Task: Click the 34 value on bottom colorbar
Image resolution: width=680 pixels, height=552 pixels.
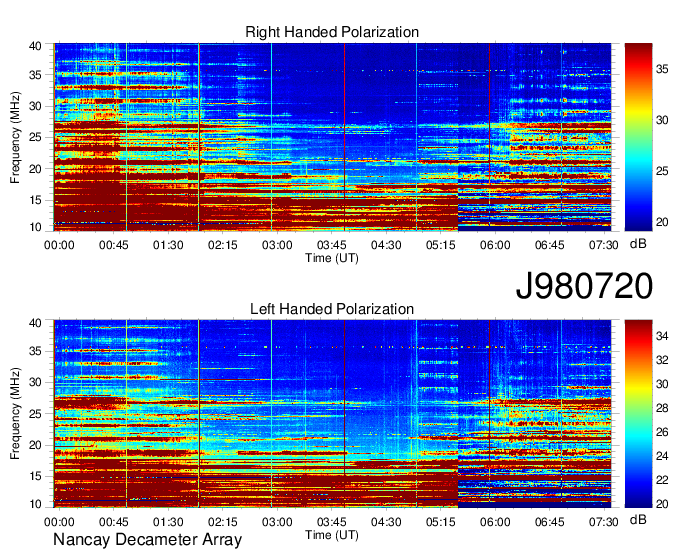Action: [662, 336]
